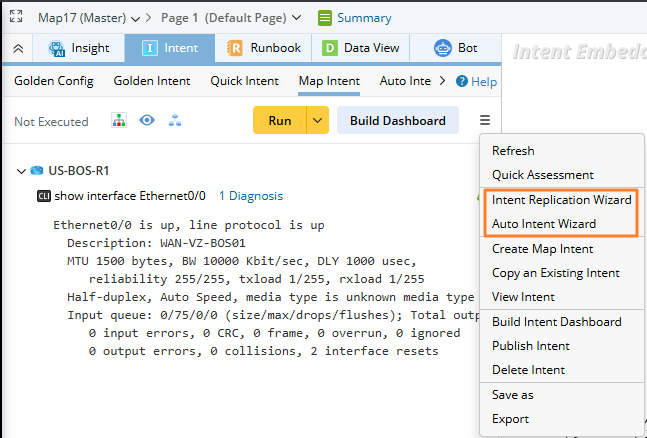Go to the Golden Intent subtab

click(152, 81)
